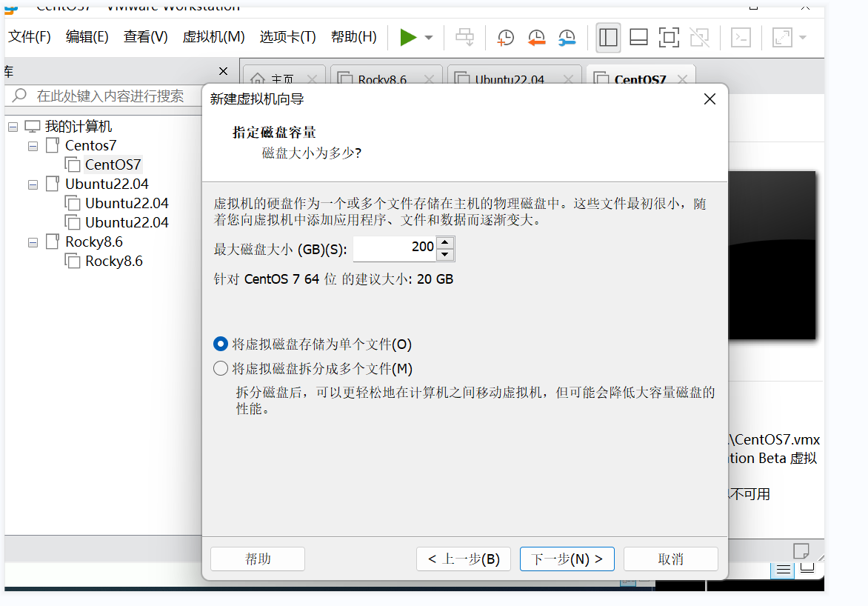
Task: Select the CentOS7 virtual machine in the library
Action: click(113, 164)
